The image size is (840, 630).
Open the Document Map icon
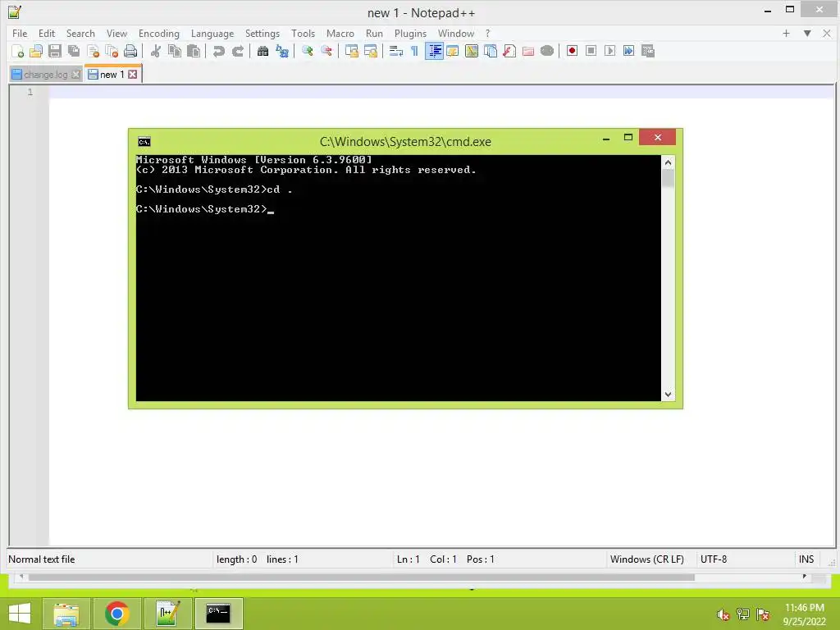[472, 51]
